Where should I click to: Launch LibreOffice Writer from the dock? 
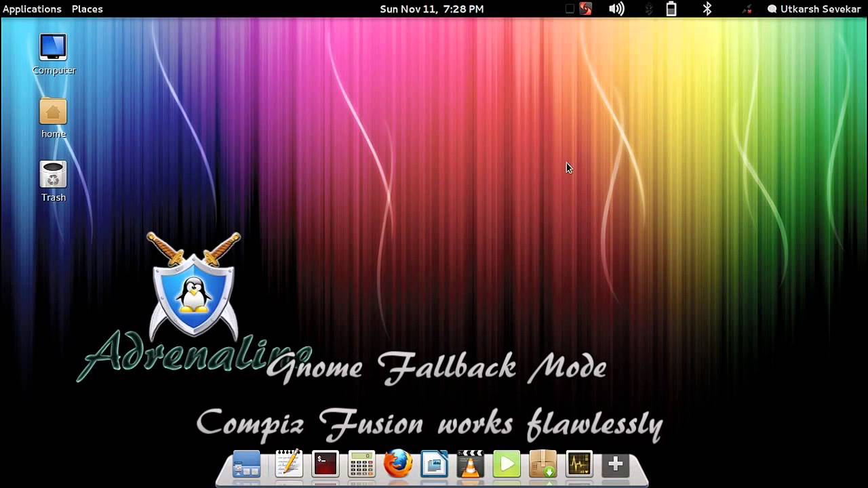435,464
